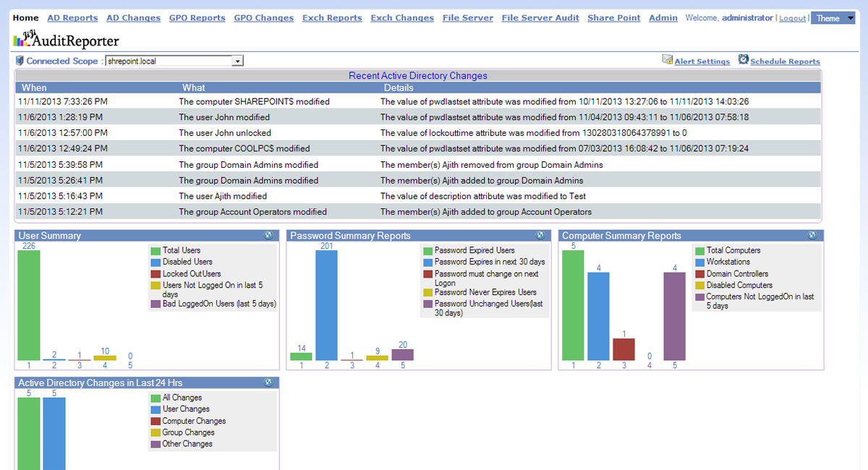
Task: Click 'The user Ajith modified' entry
Action: pyautogui.click(x=223, y=196)
